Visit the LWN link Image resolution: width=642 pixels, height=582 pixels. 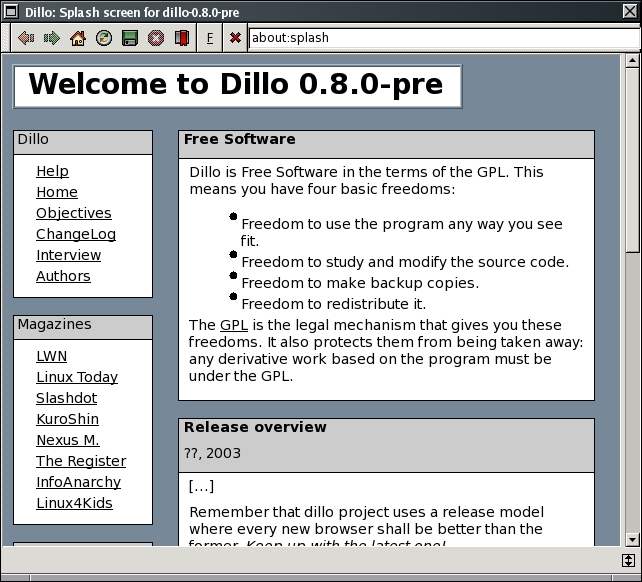pyautogui.click(x=52, y=356)
